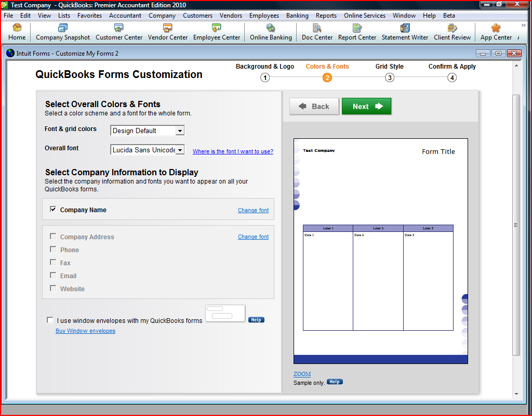Click the scroll down arrow
The image size is (532, 416).
coord(516,394)
